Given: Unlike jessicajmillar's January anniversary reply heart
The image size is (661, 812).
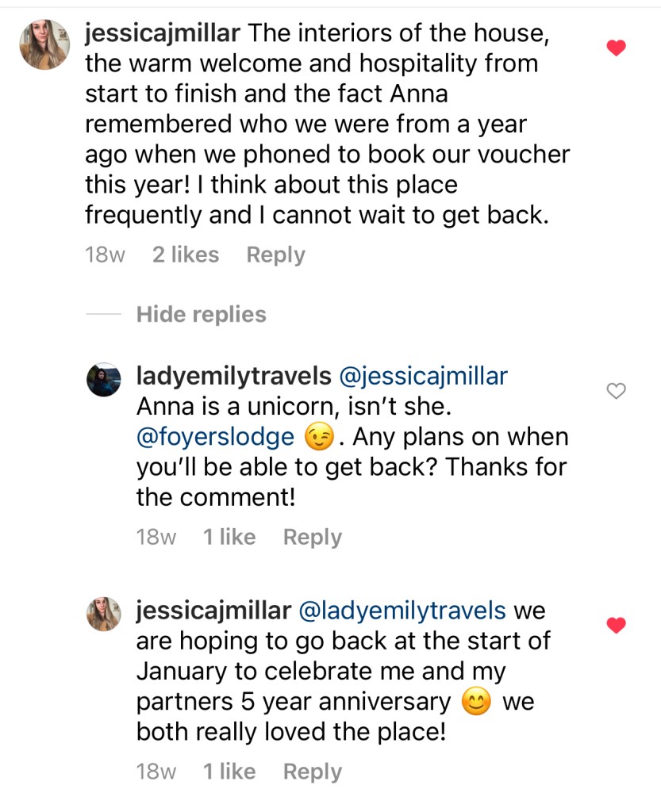Looking at the screenshot, I should pos(617,626).
